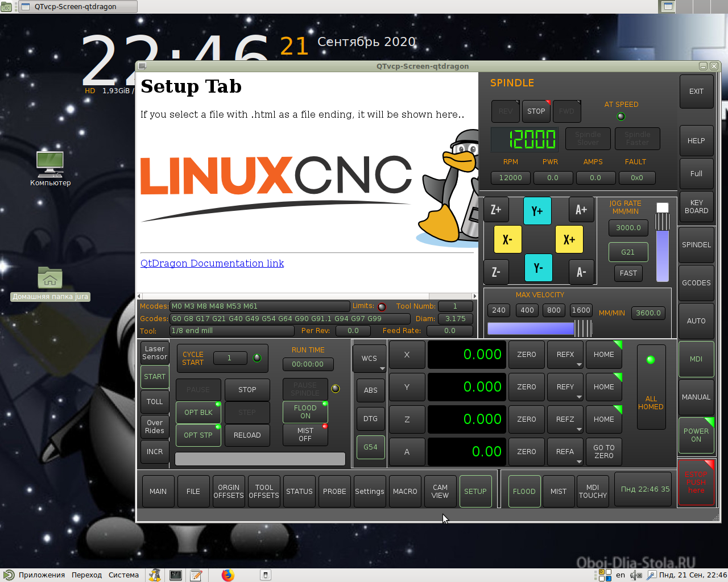Switch to the FILE tab
This screenshot has width=728, height=582.
tap(193, 492)
